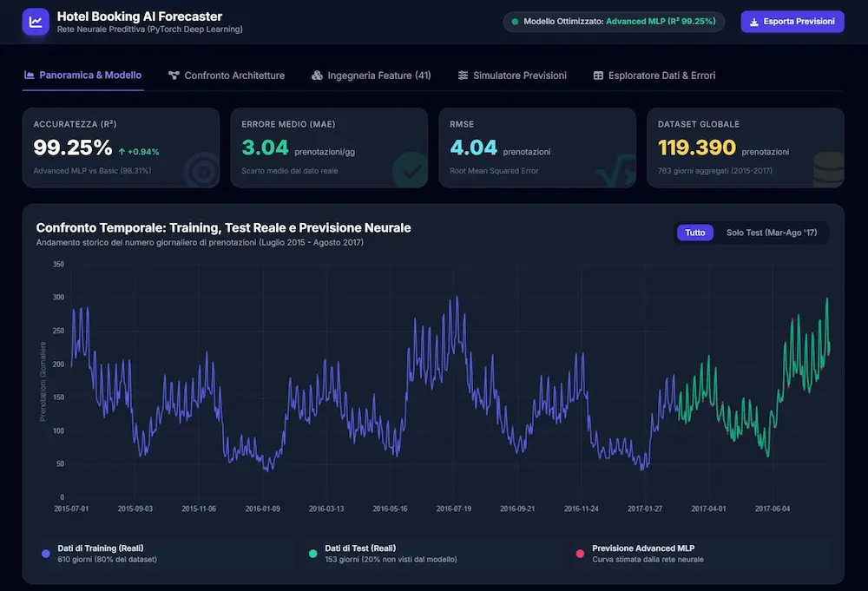Click the Esporta Previsioni button

[x=792, y=22]
